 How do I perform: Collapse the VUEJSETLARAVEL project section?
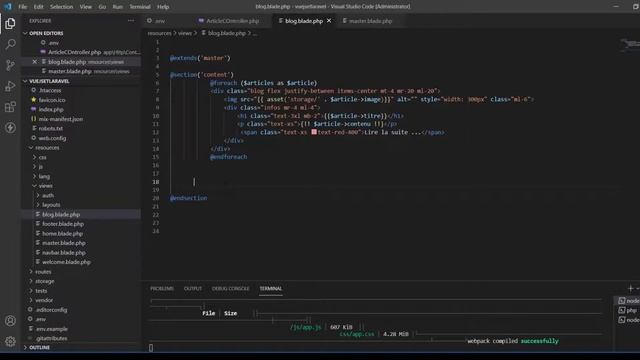[x=49, y=81]
